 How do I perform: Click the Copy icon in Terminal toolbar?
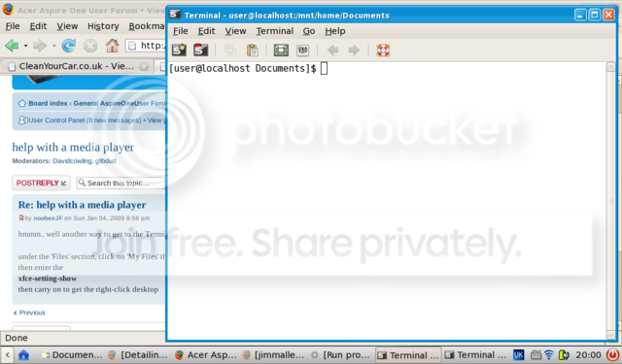pos(230,50)
